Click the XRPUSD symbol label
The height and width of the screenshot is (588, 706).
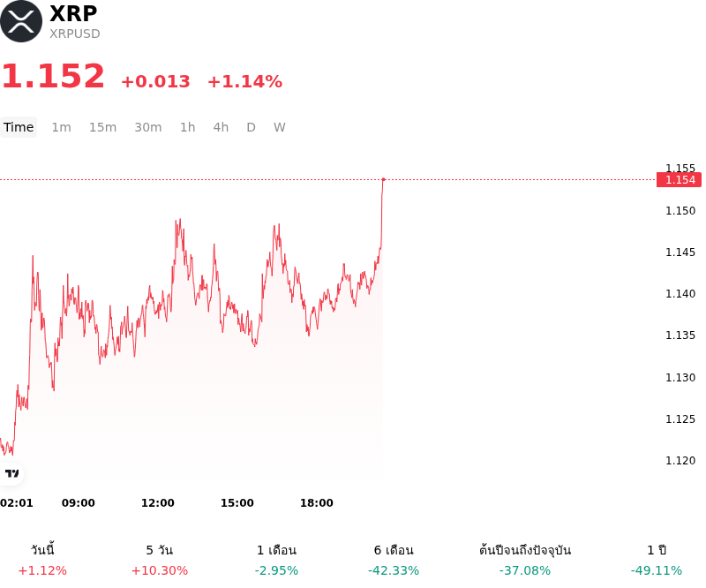(x=75, y=34)
